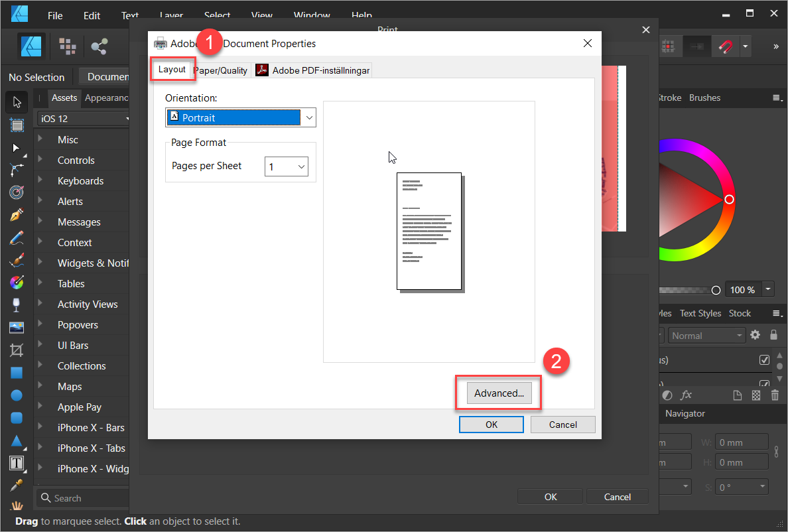This screenshot has height=532, width=788.
Task: Switch to the Paper/Quality tab
Action: 222,70
